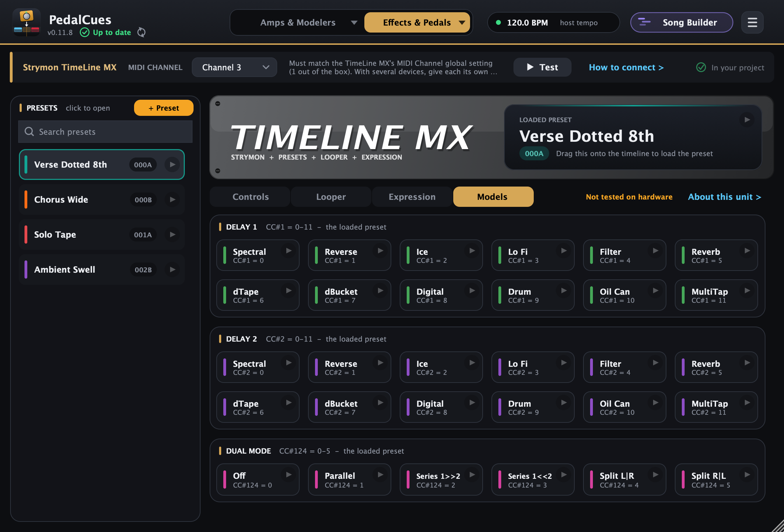The image size is (784, 532).
Task: Click the play icon in Loaded Preset card
Action: 747,120
